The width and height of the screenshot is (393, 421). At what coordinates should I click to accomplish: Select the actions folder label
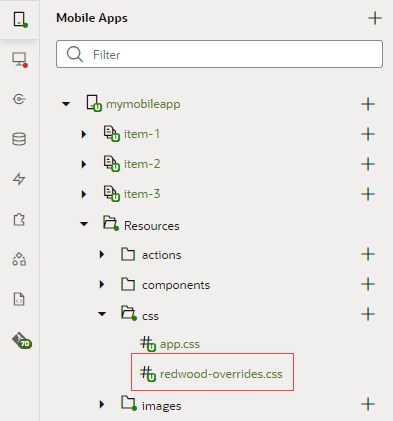pos(162,255)
